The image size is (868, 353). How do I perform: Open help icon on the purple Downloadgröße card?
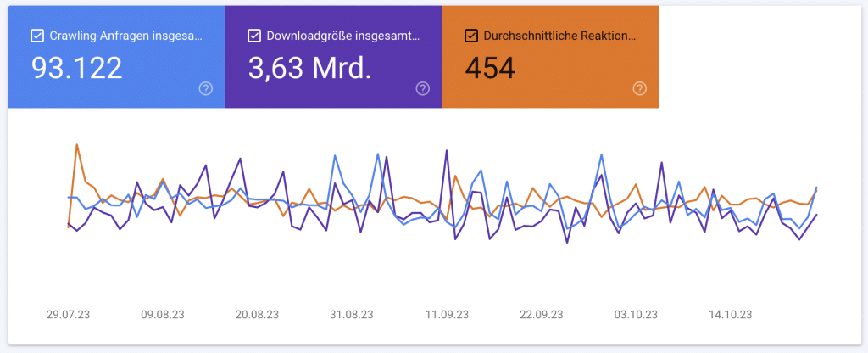coord(422,88)
